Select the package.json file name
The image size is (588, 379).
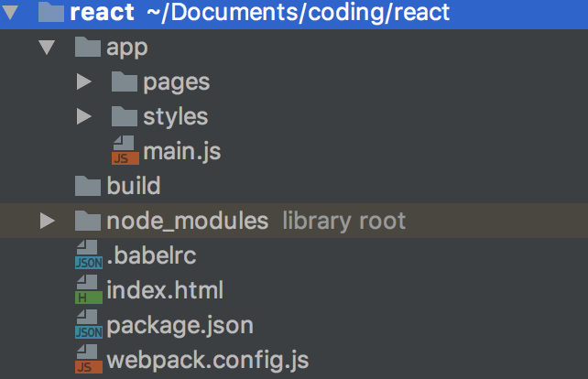[x=180, y=325]
